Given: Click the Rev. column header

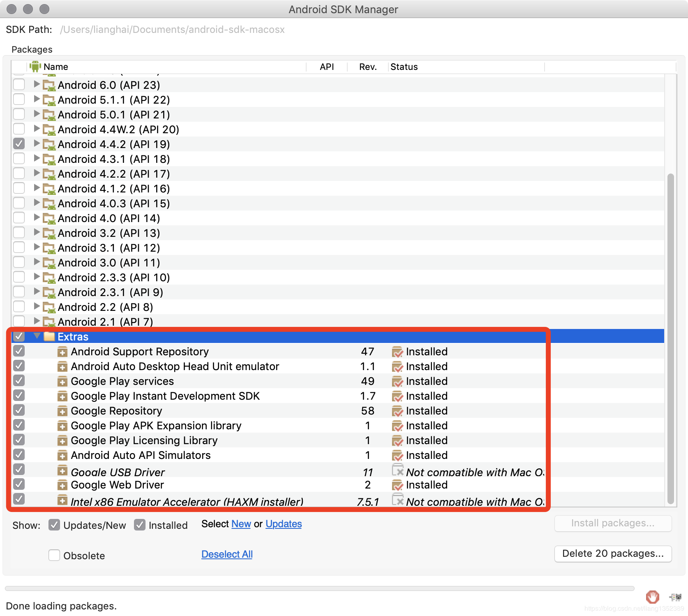Looking at the screenshot, I should click(x=368, y=67).
